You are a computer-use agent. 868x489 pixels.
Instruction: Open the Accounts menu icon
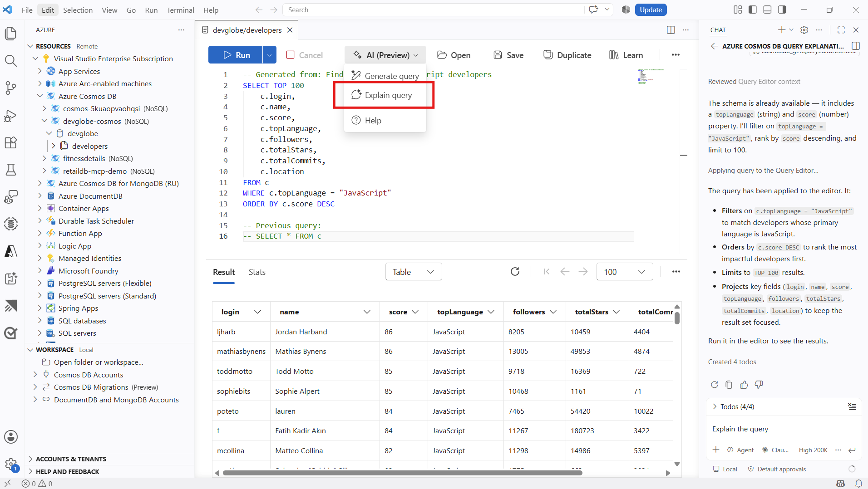coord(11,437)
